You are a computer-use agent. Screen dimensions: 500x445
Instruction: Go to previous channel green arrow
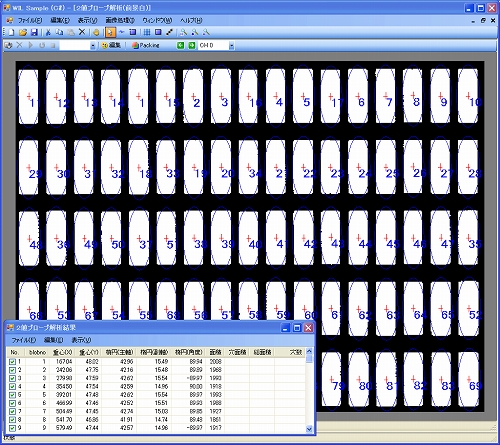(x=180, y=45)
